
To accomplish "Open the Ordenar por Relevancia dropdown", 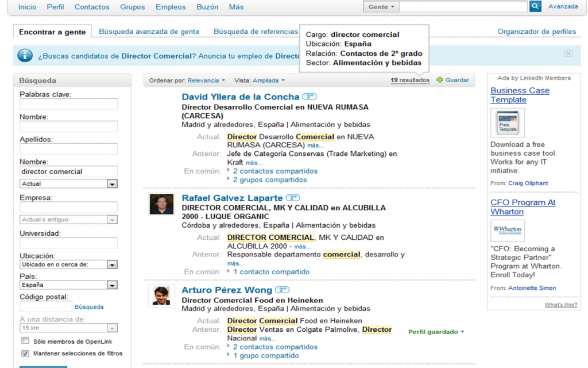I will pyautogui.click(x=206, y=80).
